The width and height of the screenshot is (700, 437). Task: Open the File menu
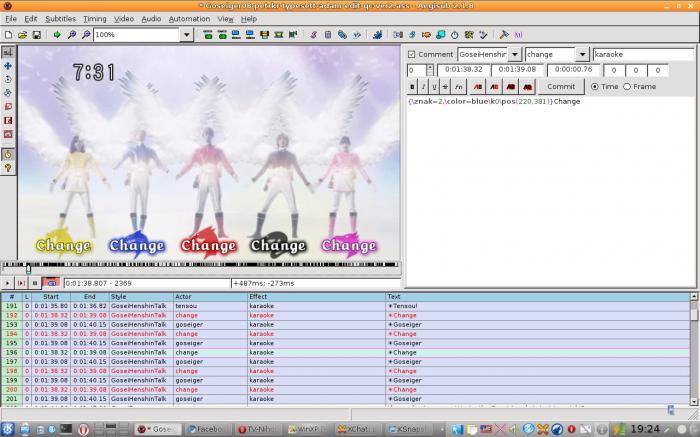pyautogui.click(x=11, y=19)
